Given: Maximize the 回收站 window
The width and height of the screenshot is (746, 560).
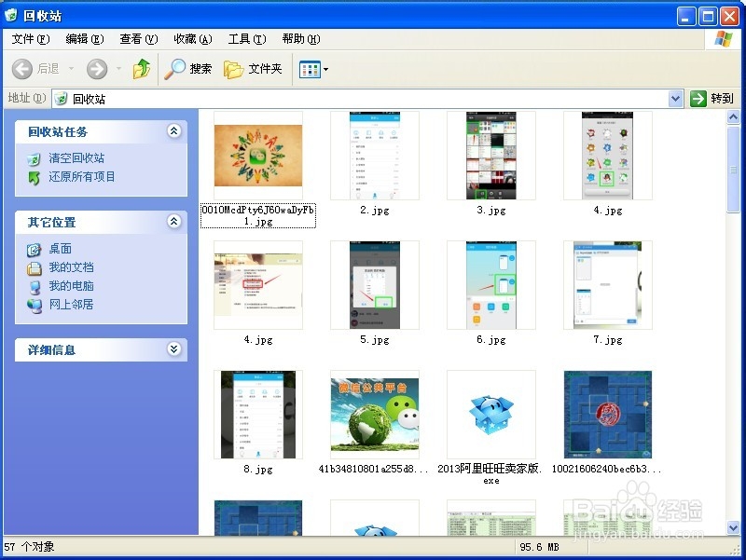Looking at the screenshot, I should tap(708, 17).
